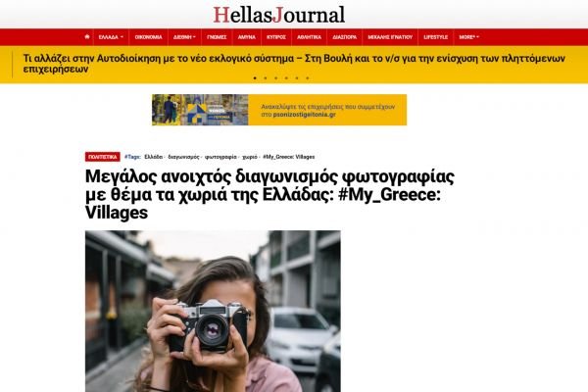588x392 pixels.
Task: Select the last ticker slide dot
Action: coord(308,78)
